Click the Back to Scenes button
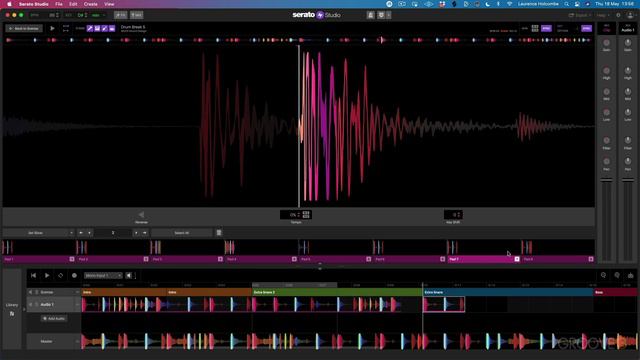The width and height of the screenshot is (640, 360). click(x=24, y=29)
